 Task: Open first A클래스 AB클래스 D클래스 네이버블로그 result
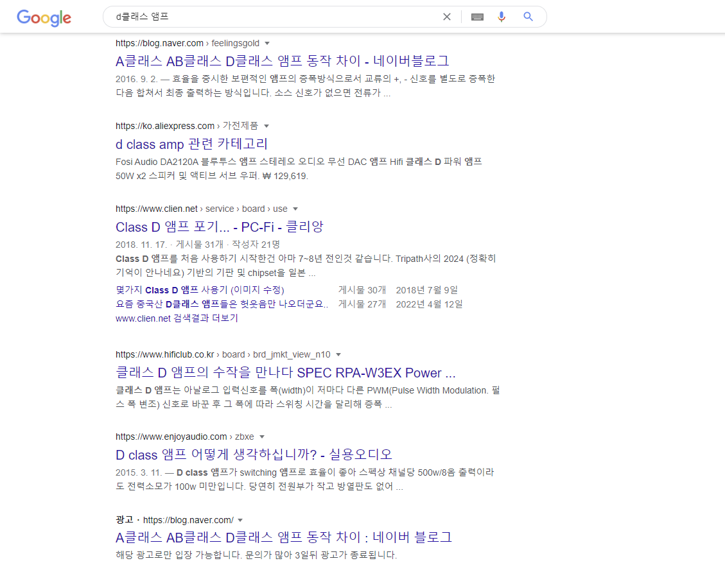click(282, 61)
